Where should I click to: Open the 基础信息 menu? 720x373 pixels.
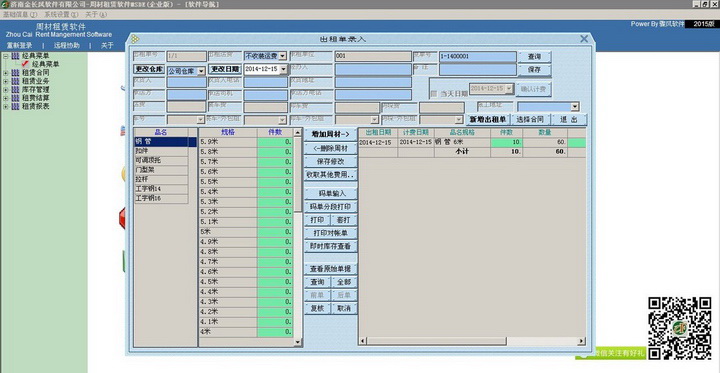click(20, 14)
